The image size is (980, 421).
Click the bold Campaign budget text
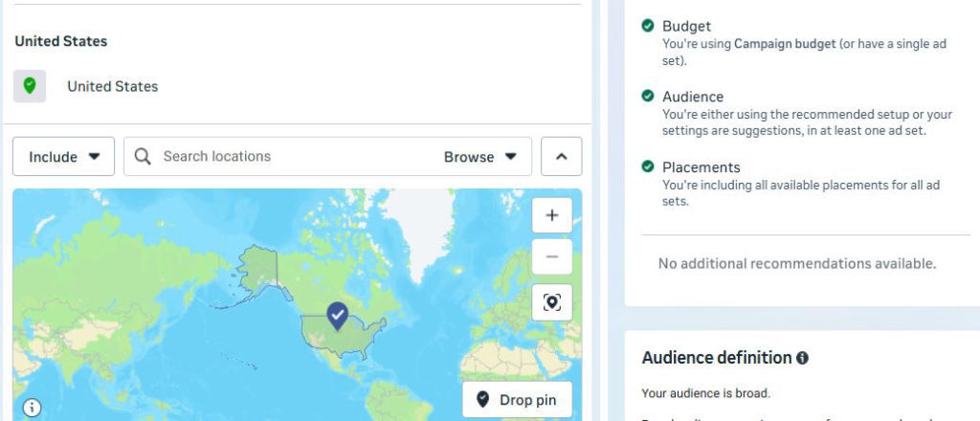[x=778, y=44]
